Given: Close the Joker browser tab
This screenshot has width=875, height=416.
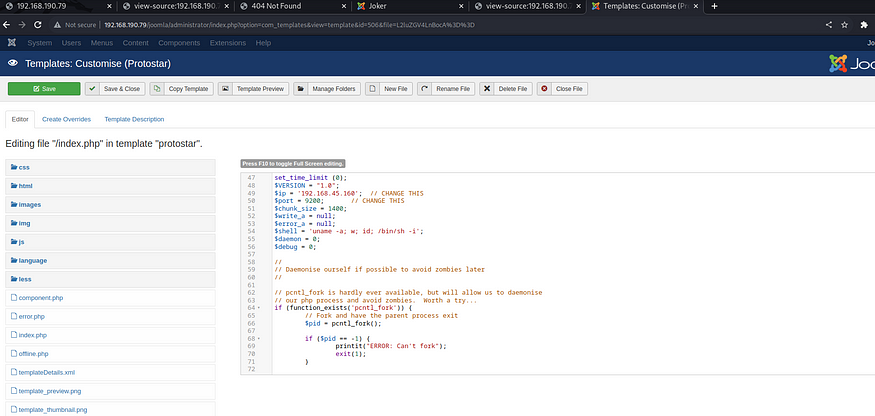Looking at the screenshot, I should tap(461, 6).
